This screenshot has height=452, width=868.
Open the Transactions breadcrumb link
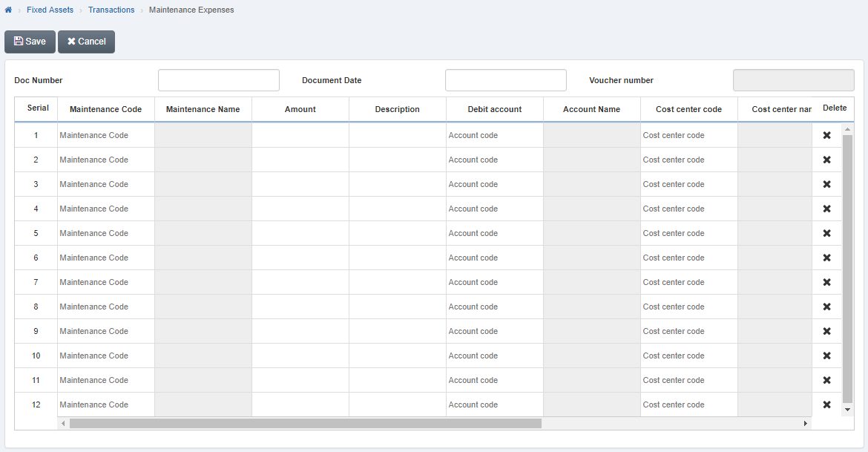(x=111, y=10)
